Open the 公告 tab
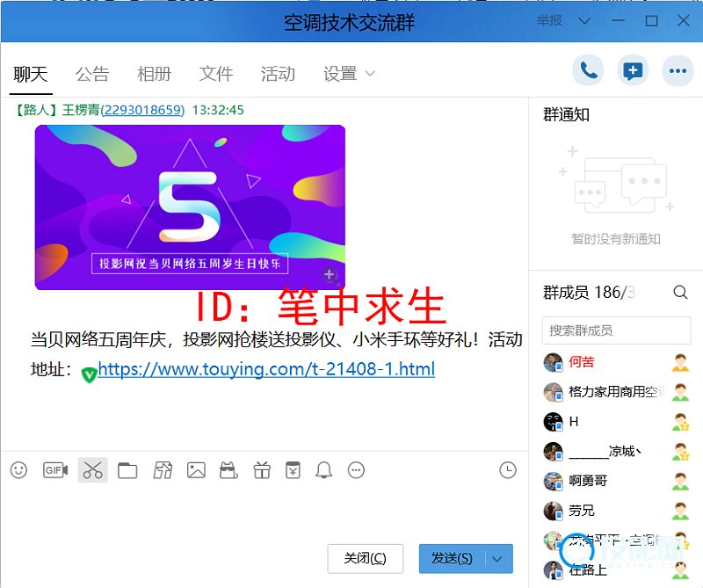The height and width of the screenshot is (588, 703). click(x=92, y=74)
